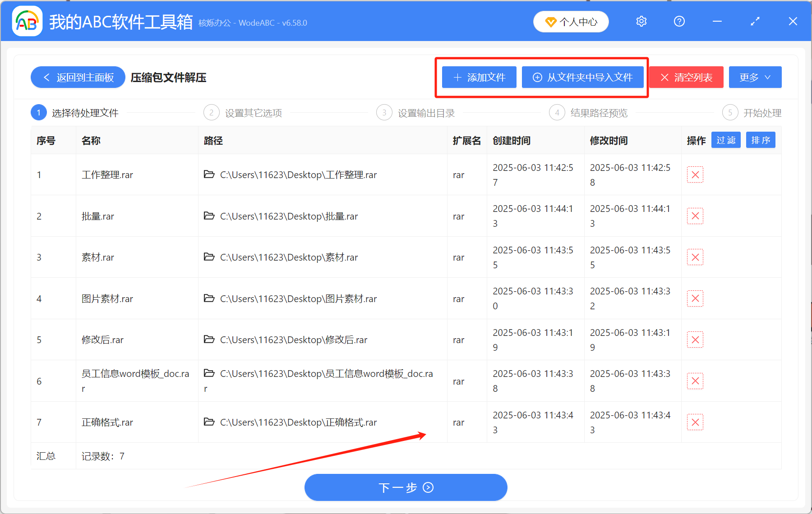This screenshot has width=812, height=514.
Task: Click the folder icon next to 修改后.rar path
Action: click(209, 340)
